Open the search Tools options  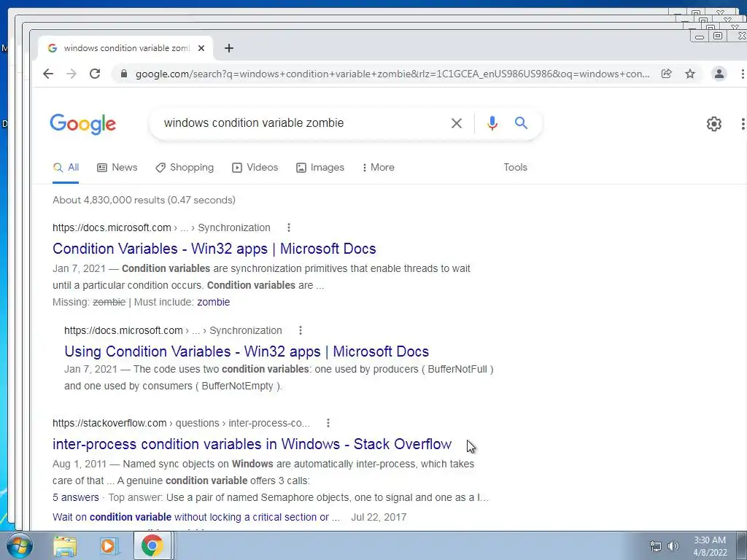[516, 167]
